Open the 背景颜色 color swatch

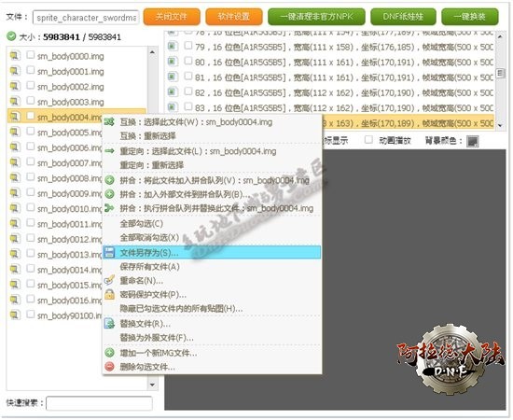tap(473, 142)
